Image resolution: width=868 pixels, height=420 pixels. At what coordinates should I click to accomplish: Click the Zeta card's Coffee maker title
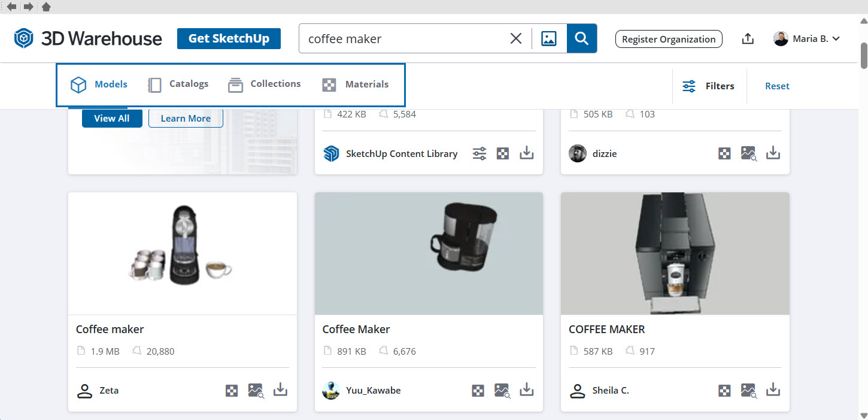110,329
